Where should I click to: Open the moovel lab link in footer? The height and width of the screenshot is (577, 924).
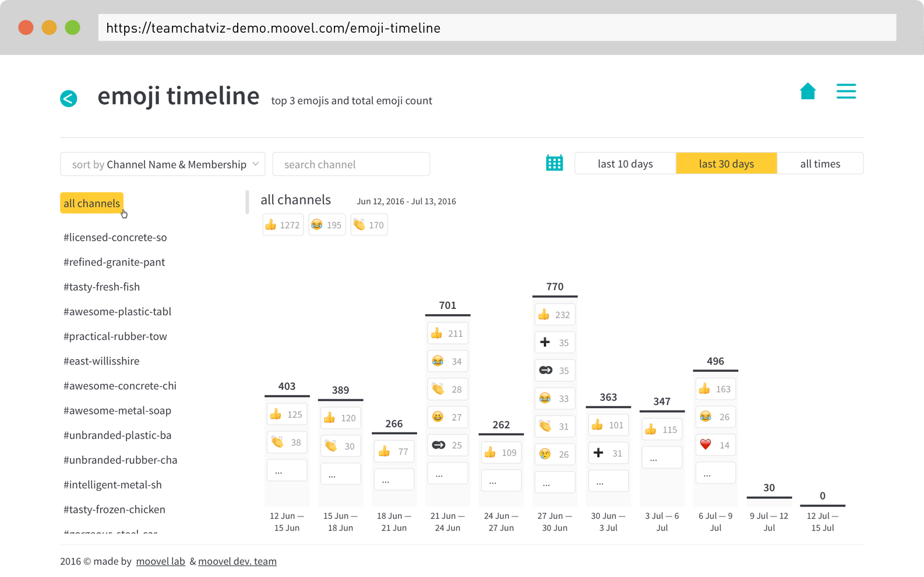coord(160,561)
